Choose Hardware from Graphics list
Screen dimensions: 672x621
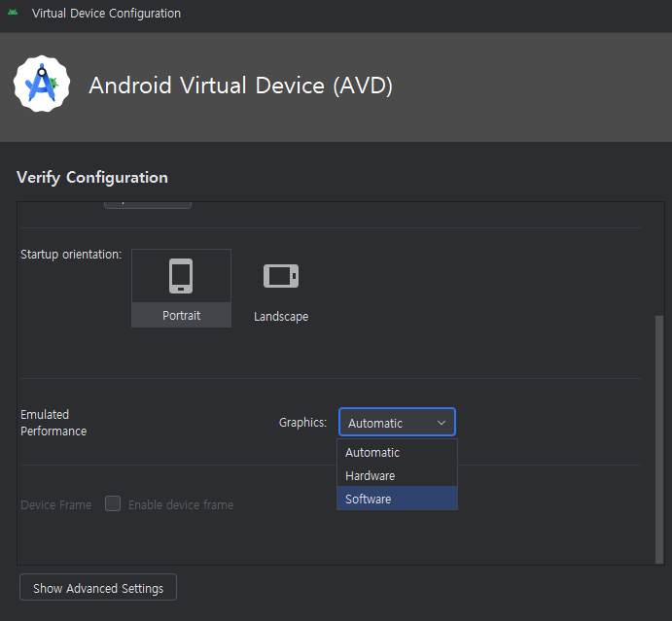[x=398, y=475]
